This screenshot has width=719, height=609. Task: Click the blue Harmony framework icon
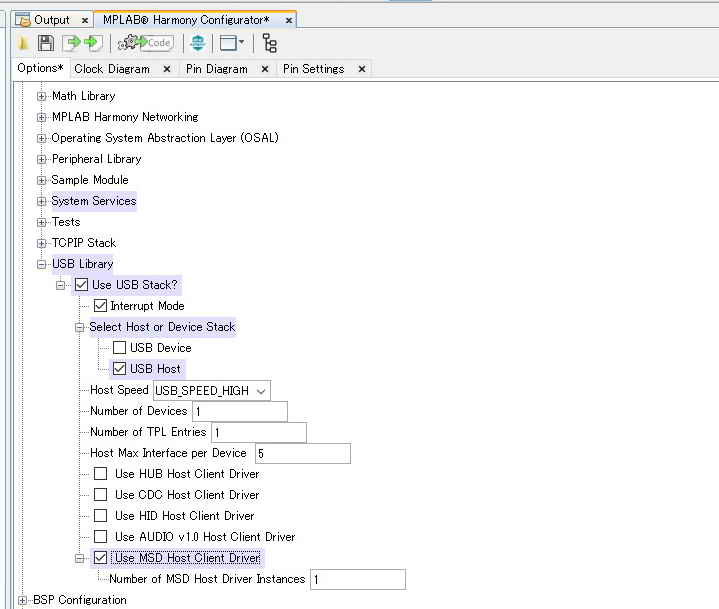(198, 44)
